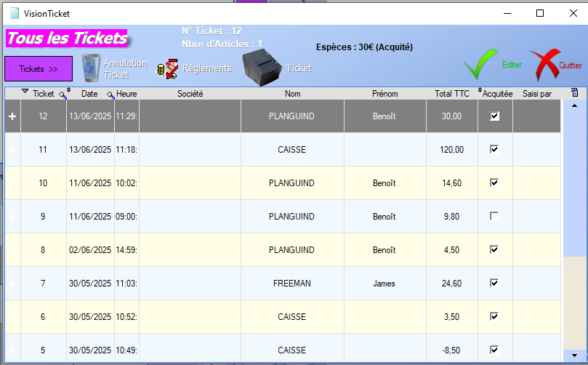Sort by the Nom column header
Image resolution: width=588 pixels, height=365 pixels.
point(292,94)
